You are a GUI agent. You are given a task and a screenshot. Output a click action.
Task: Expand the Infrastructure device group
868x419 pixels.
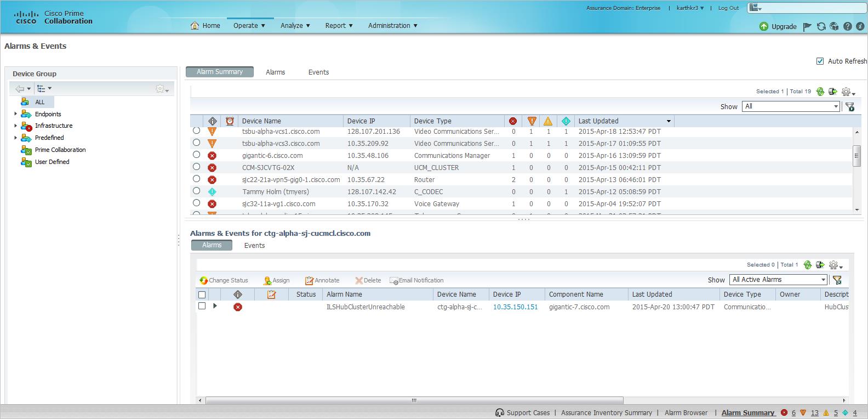click(x=15, y=126)
